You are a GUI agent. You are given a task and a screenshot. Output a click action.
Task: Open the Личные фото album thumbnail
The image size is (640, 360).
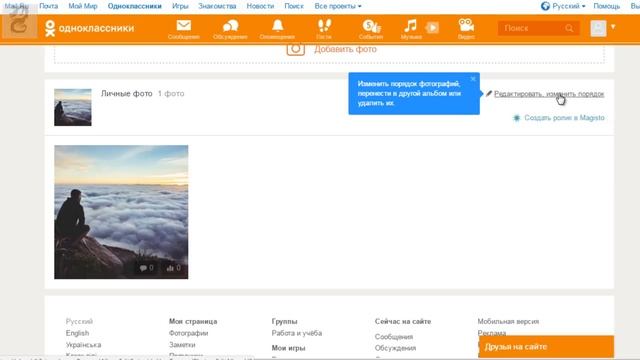[x=73, y=107]
